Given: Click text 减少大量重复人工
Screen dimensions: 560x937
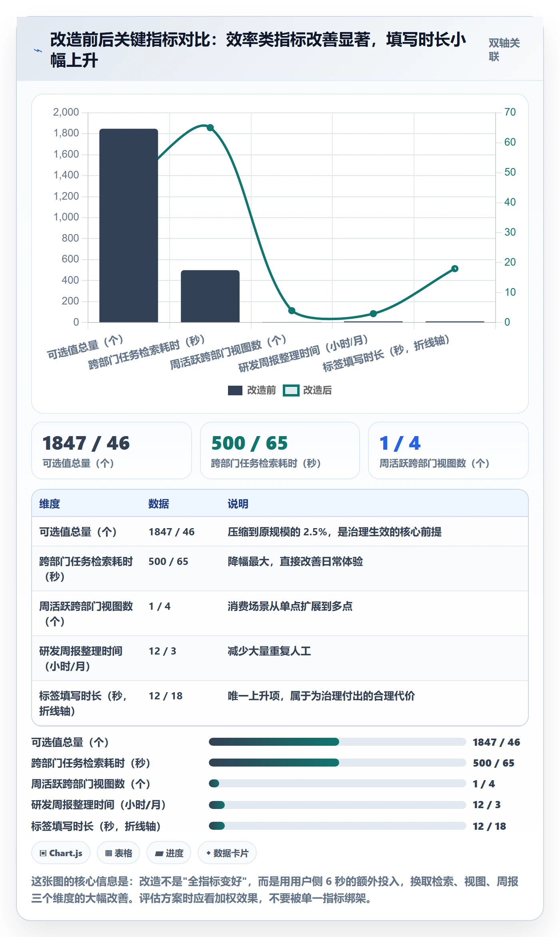Looking at the screenshot, I should click(269, 651).
